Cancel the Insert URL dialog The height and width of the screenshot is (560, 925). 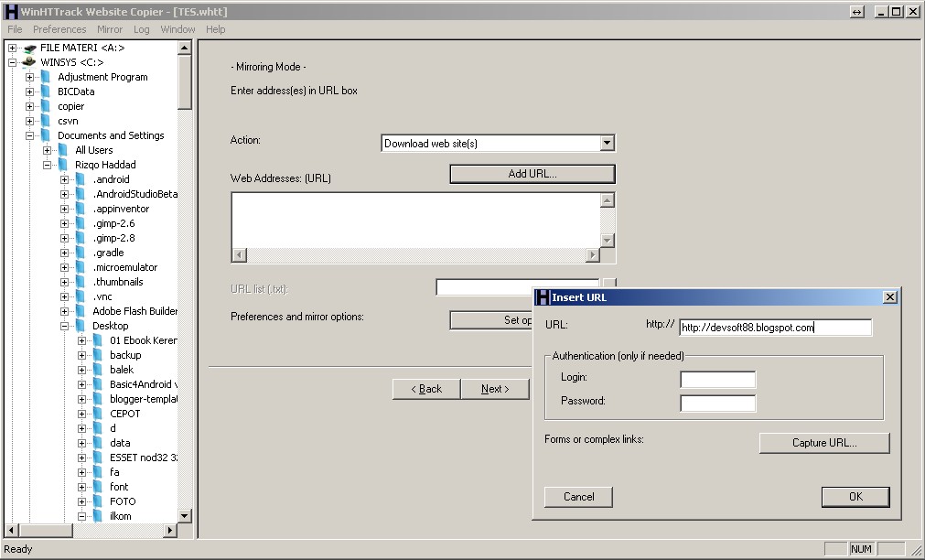tap(578, 497)
